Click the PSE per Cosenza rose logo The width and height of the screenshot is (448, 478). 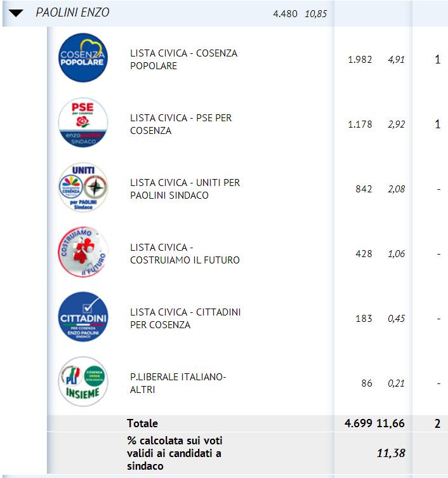[x=82, y=123]
